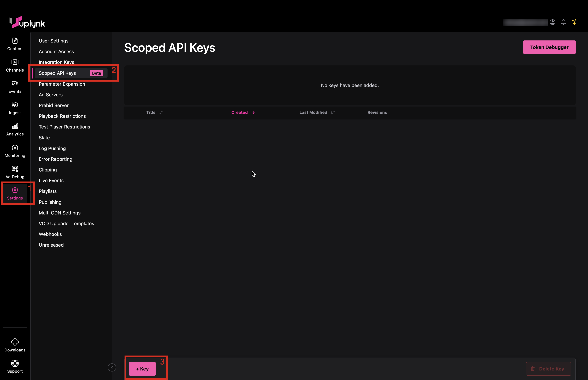The width and height of the screenshot is (588, 380).
Task: Click the Ingest sidebar icon
Action: point(15,105)
